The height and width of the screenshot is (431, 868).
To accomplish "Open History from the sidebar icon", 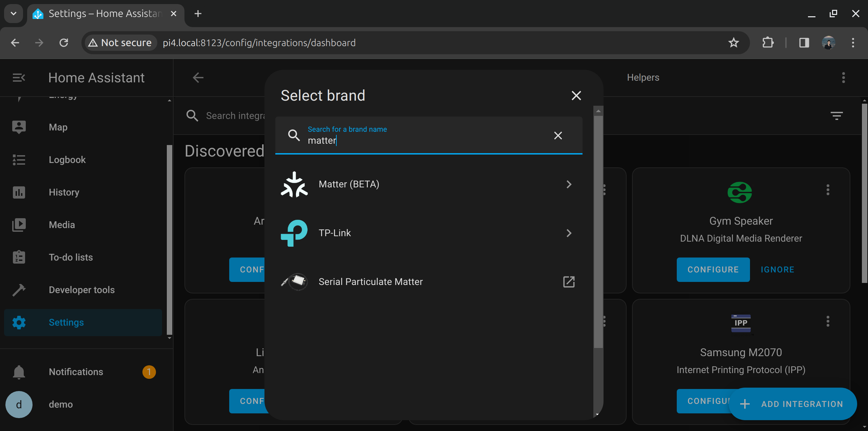I will coord(19,192).
